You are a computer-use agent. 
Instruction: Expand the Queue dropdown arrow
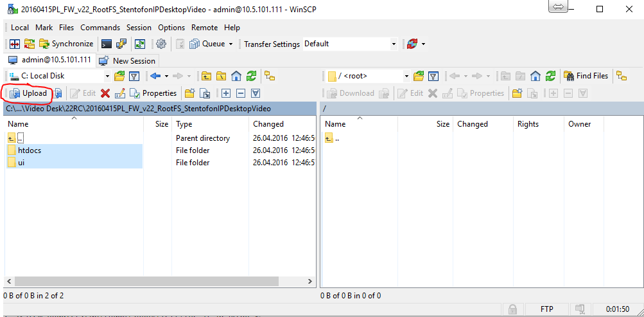pyautogui.click(x=231, y=44)
